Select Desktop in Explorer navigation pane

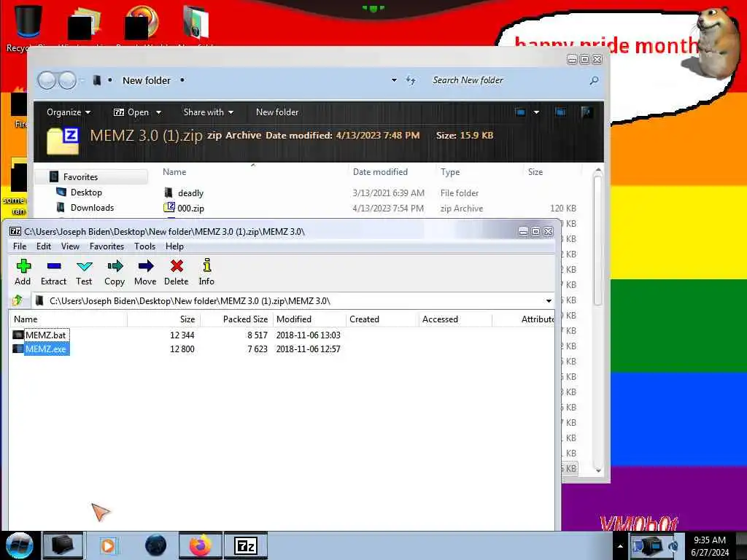[x=86, y=192]
